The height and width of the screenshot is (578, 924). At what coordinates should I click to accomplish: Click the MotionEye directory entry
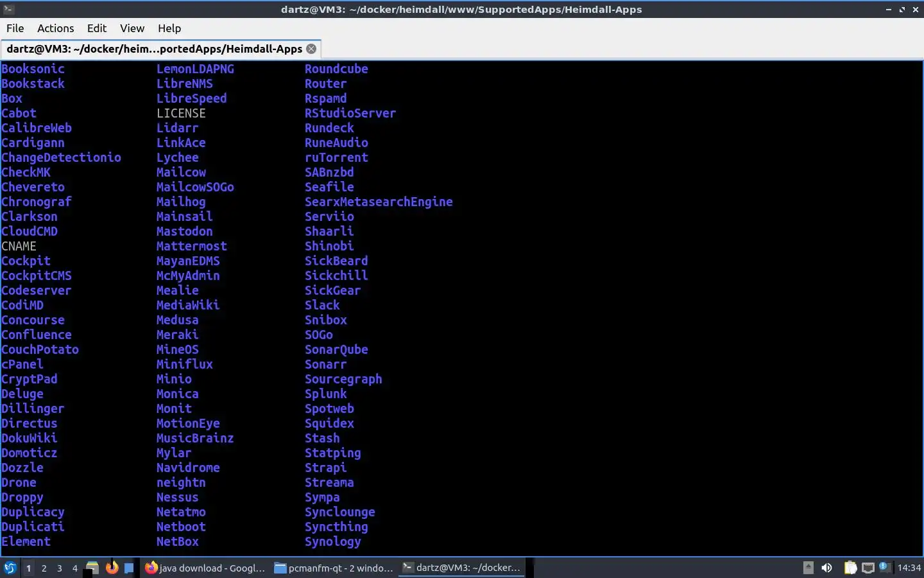click(188, 423)
